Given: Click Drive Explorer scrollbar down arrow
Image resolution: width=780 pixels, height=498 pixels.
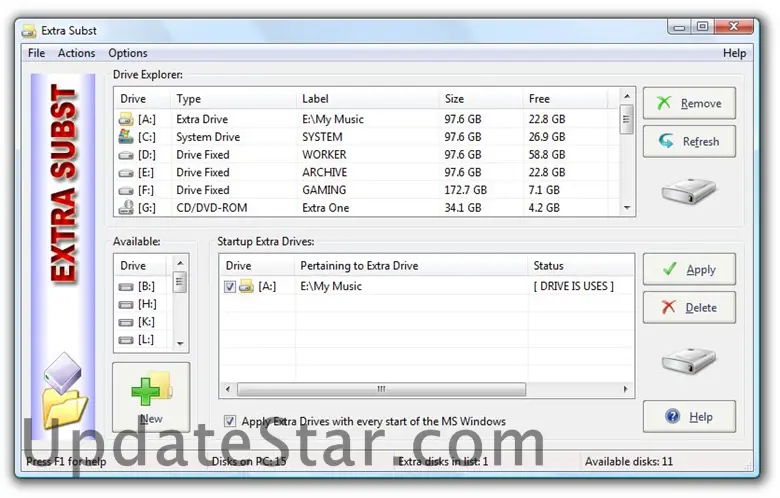Looking at the screenshot, I should point(627,208).
